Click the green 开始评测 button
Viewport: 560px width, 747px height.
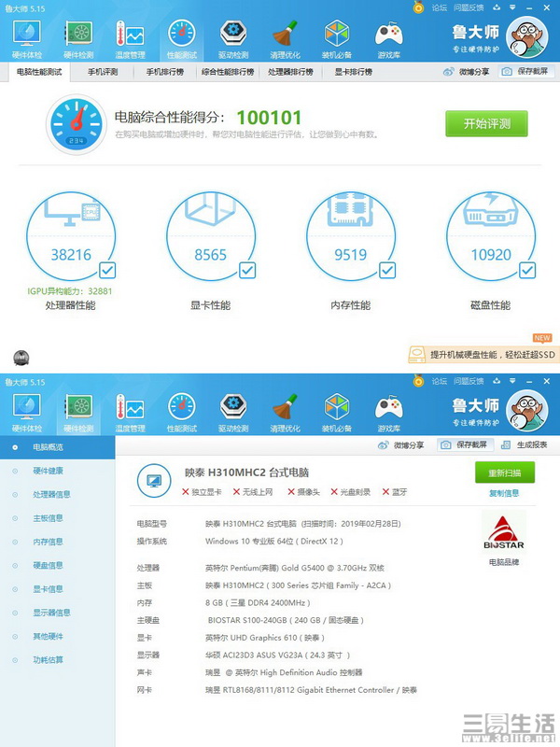pos(486,124)
